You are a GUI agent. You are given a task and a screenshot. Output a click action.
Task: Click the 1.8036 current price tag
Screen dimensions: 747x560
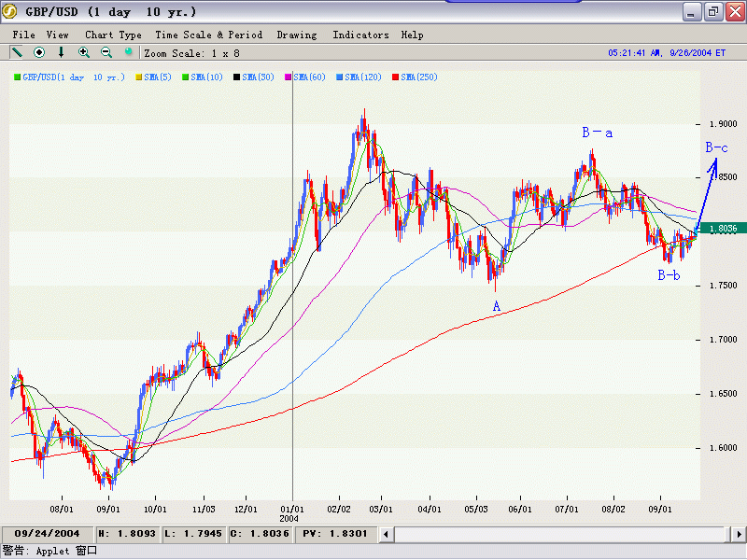(x=722, y=229)
